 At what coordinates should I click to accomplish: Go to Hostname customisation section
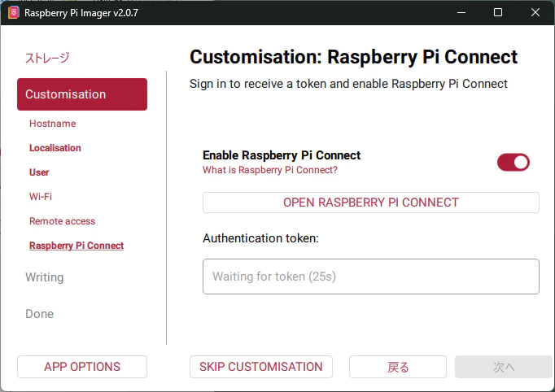(x=53, y=124)
